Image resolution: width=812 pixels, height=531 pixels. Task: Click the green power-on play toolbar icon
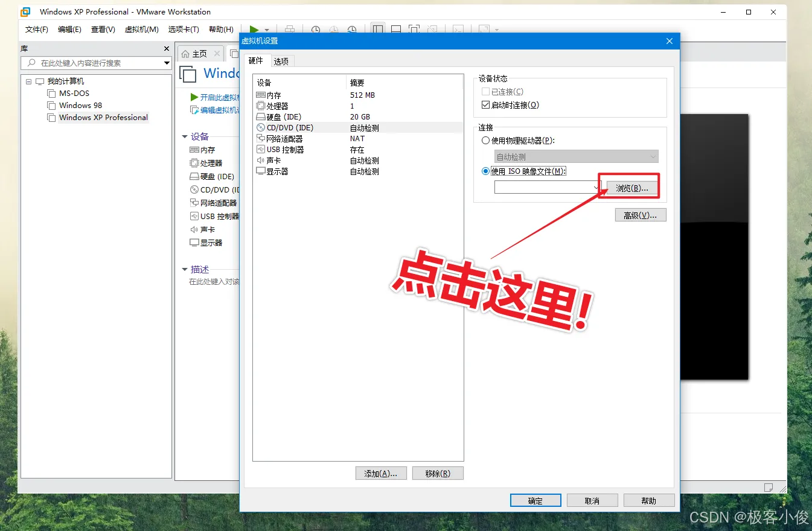254,29
